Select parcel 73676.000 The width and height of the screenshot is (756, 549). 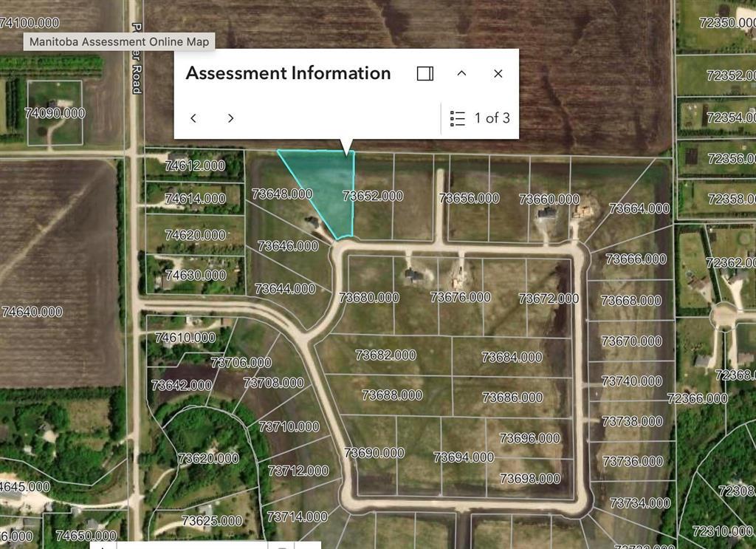[x=460, y=297]
